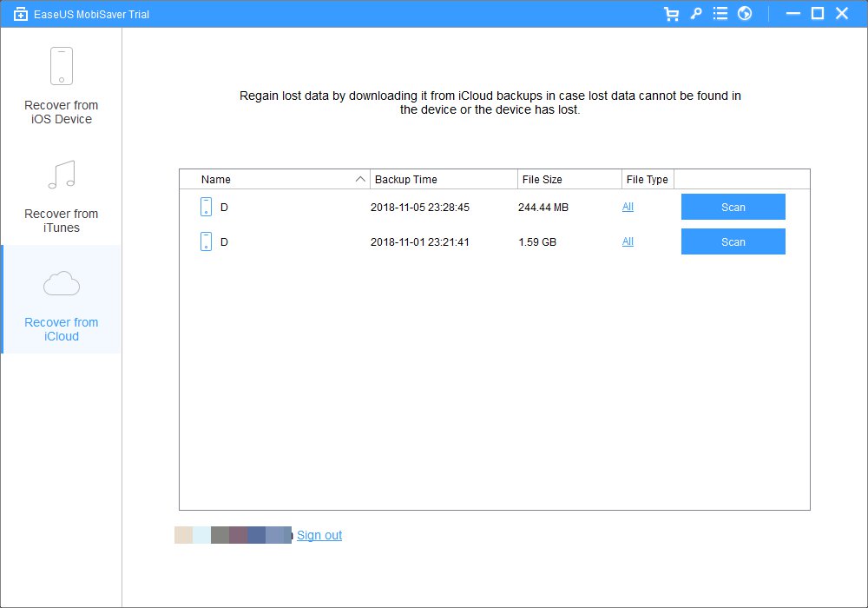Click the cloud icon for iCloud recovery

pyautogui.click(x=61, y=283)
